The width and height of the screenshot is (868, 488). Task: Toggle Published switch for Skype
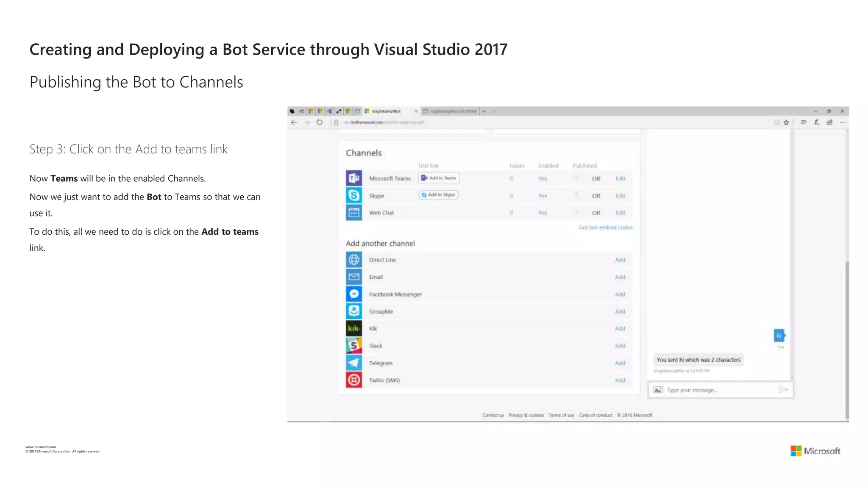[580, 195]
